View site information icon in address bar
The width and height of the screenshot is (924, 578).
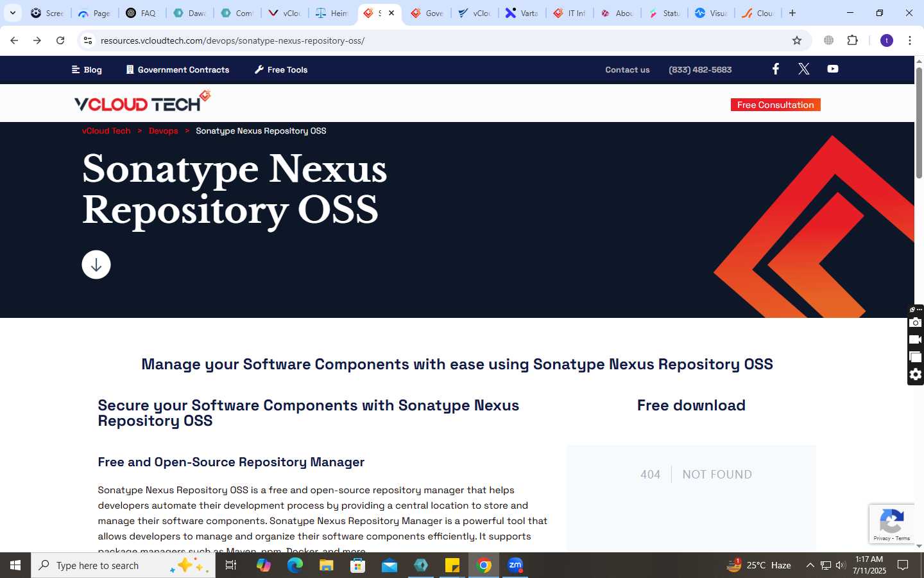(88, 40)
